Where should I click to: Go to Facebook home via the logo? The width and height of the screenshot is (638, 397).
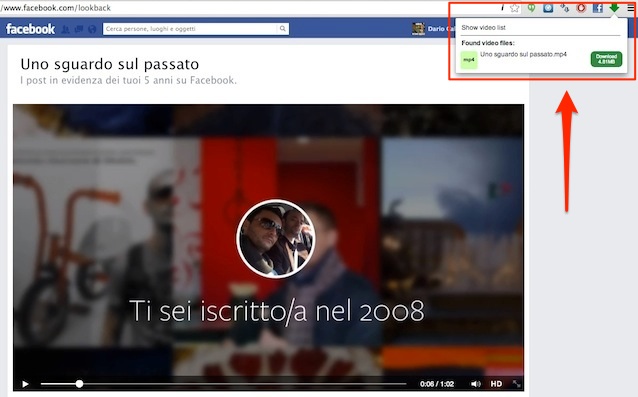[x=30, y=29]
